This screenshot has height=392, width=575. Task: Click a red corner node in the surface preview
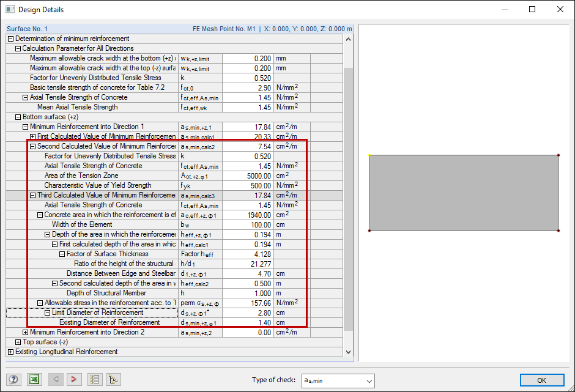(x=557, y=155)
